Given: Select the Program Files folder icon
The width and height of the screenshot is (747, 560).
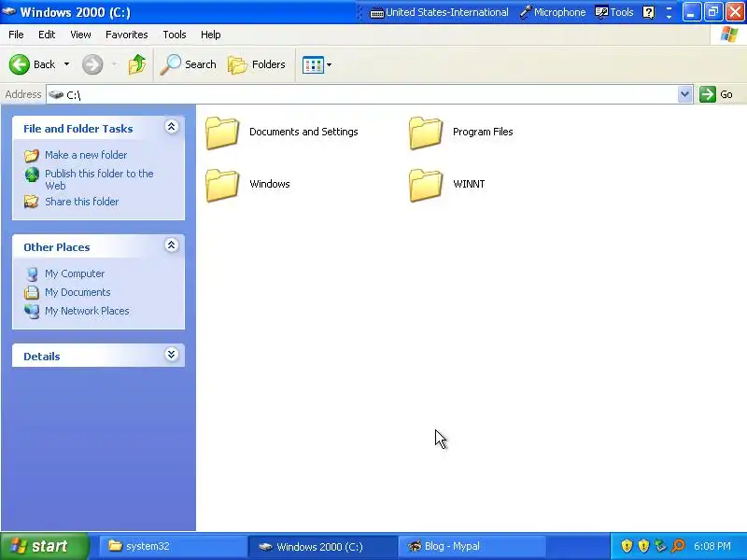Looking at the screenshot, I should point(426,133).
